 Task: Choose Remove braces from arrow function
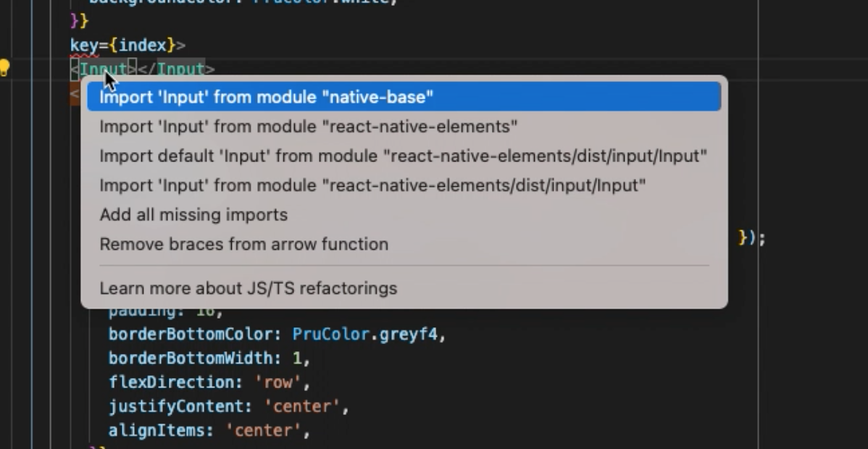404,243
